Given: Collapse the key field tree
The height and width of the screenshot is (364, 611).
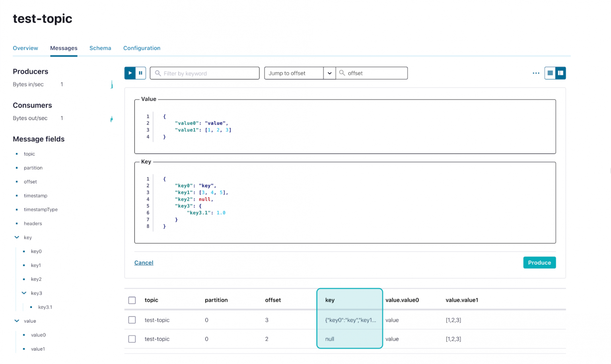Looking at the screenshot, I should tap(16, 237).
